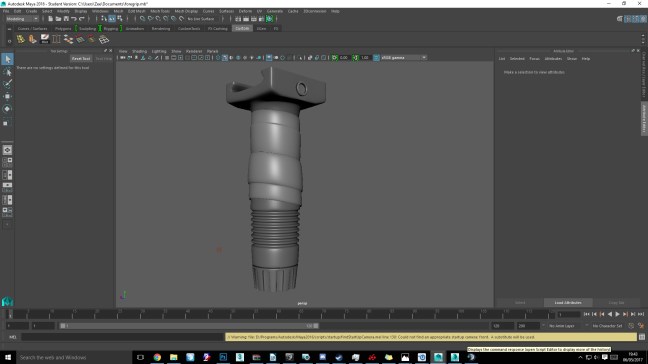Activate the Move tool
The height and width of the screenshot is (364, 648).
[x=7, y=96]
